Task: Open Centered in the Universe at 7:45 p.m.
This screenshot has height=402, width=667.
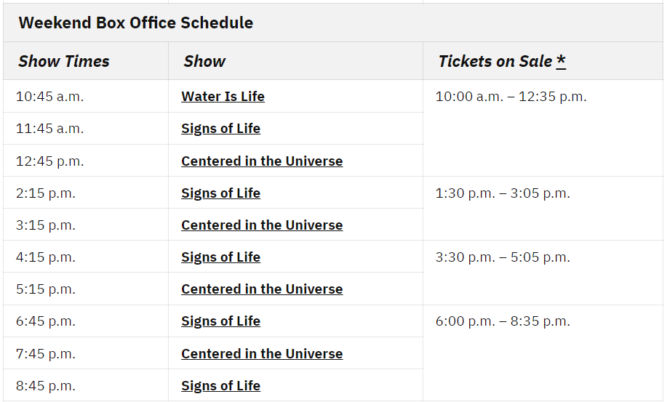Action: 262,354
